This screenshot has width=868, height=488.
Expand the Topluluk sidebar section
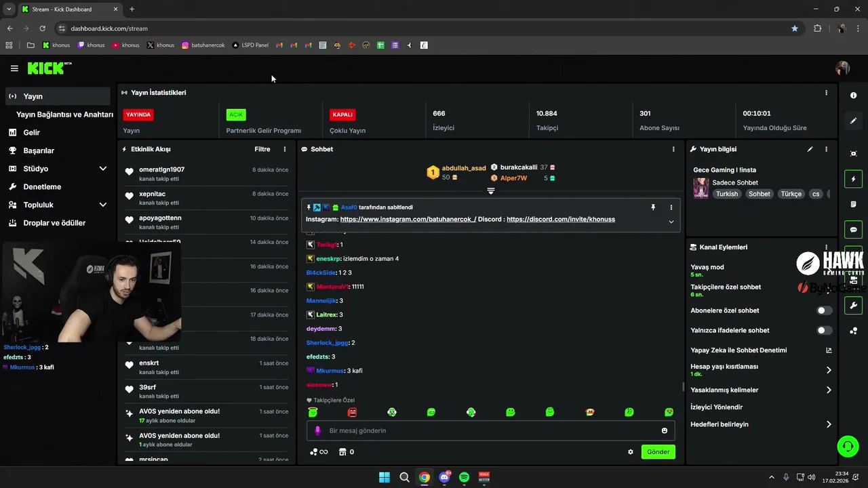pyautogui.click(x=103, y=205)
